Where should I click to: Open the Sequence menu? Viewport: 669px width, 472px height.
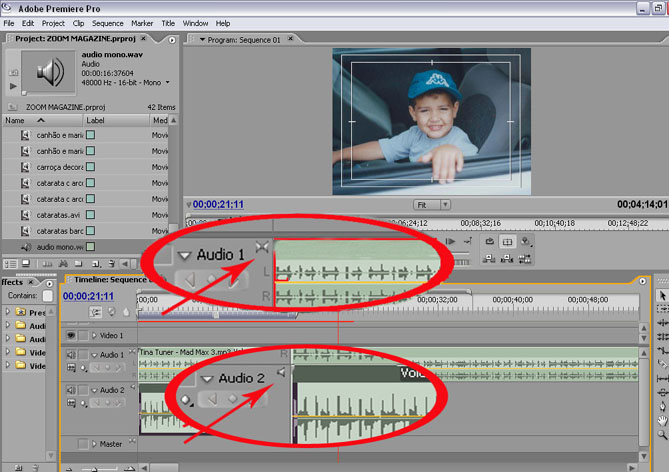point(107,23)
